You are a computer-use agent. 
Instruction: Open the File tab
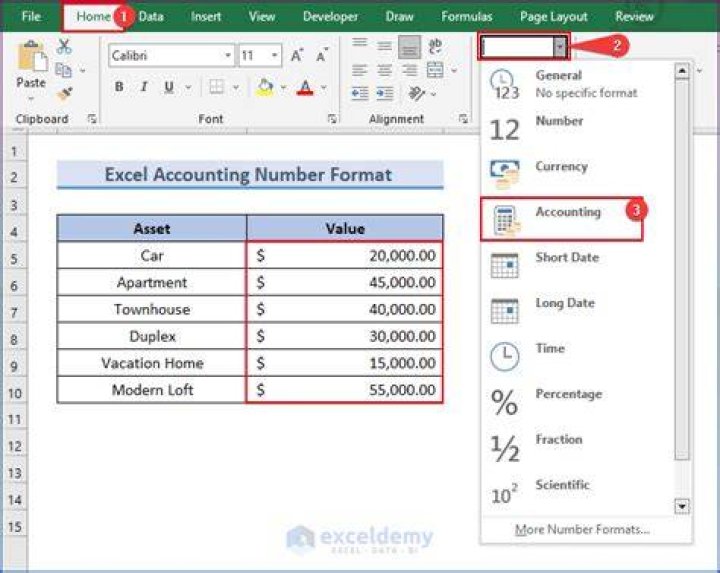coord(31,17)
